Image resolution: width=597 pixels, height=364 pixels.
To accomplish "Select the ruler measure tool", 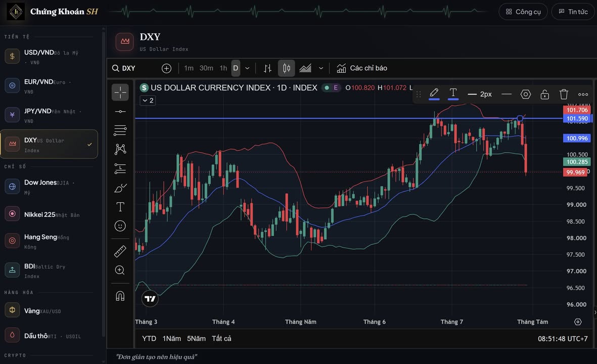I will (120, 251).
